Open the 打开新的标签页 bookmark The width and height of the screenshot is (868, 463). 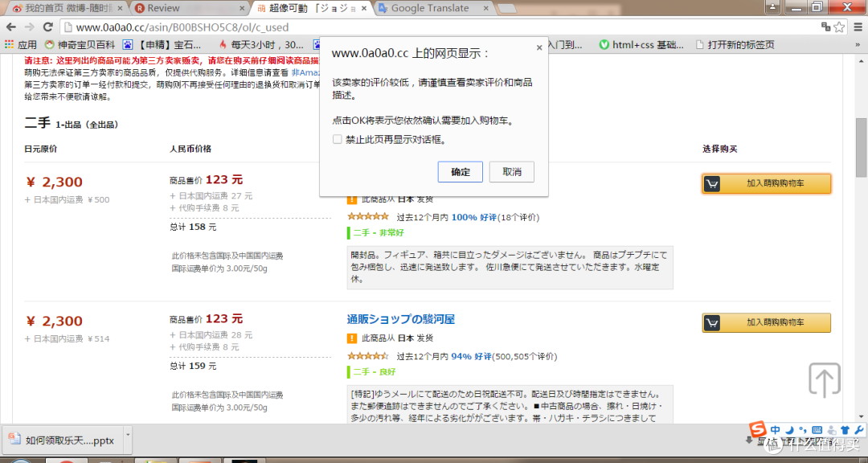(x=735, y=45)
